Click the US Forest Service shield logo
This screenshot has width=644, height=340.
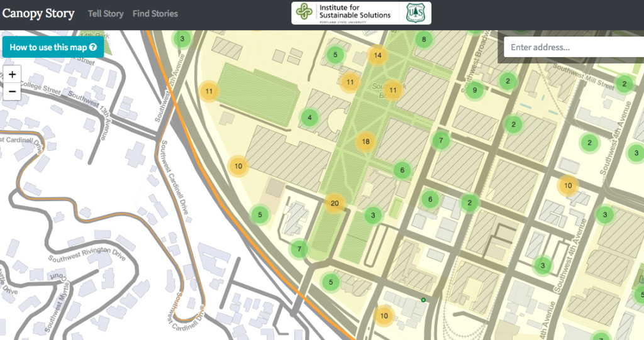415,13
